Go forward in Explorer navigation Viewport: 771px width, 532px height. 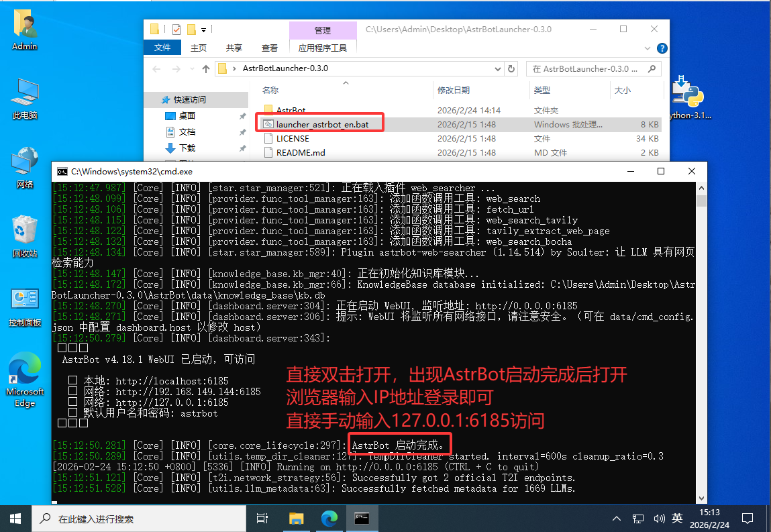point(176,69)
